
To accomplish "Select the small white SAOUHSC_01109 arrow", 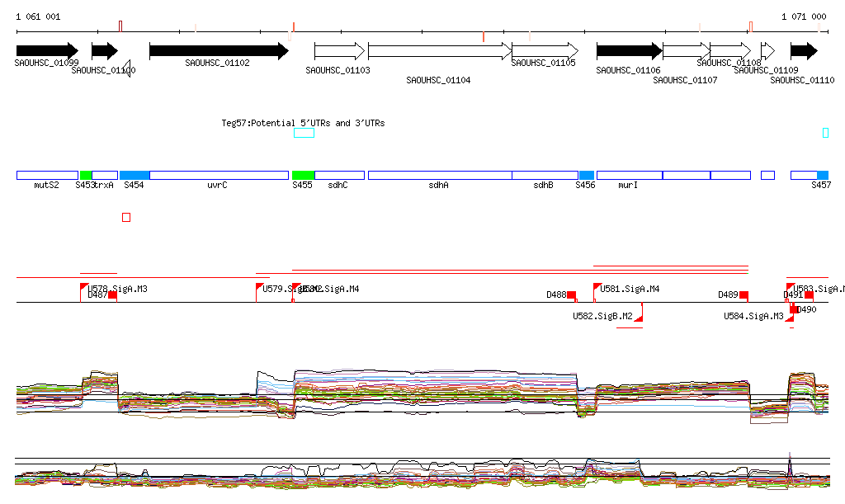I will coord(767,51).
